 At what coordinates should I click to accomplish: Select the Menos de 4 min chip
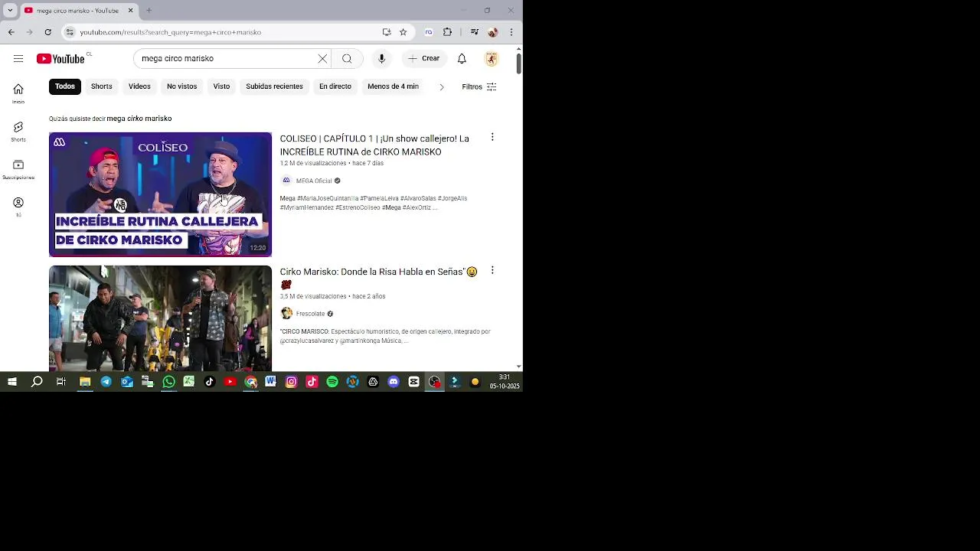click(x=393, y=86)
